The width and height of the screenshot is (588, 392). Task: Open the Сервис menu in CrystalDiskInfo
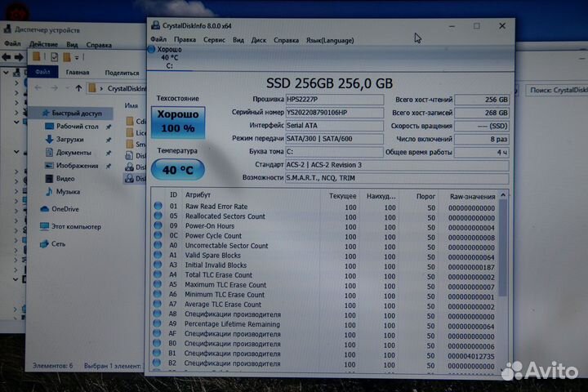[214, 40]
